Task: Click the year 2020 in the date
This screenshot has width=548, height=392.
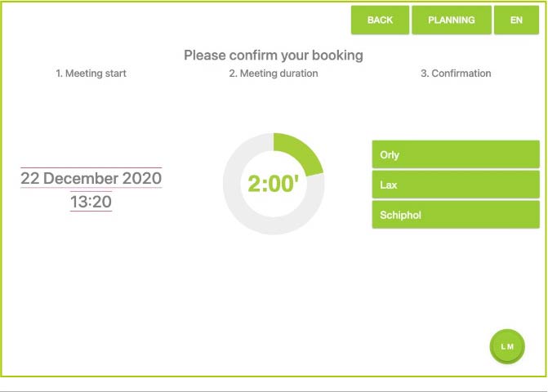Action: coord(142,178)
